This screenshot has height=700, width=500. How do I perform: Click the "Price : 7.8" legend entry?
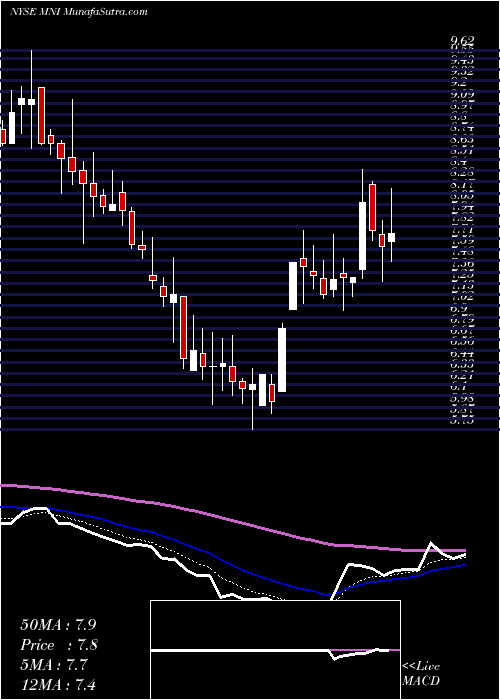59,645
